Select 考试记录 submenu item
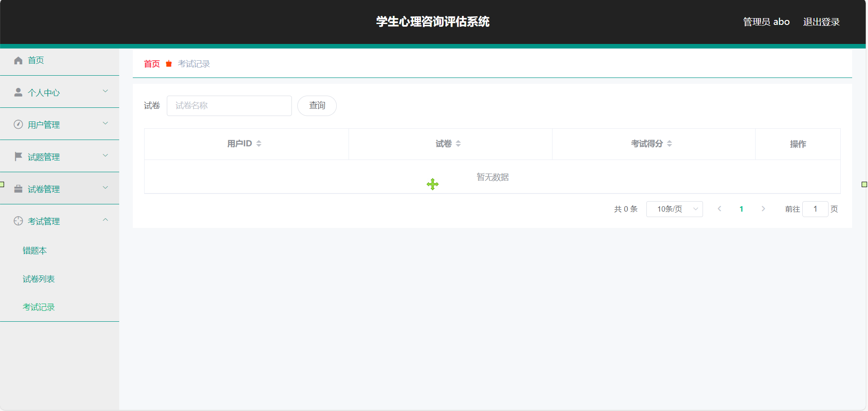This screenshot has height=411, width=868. 59,307
